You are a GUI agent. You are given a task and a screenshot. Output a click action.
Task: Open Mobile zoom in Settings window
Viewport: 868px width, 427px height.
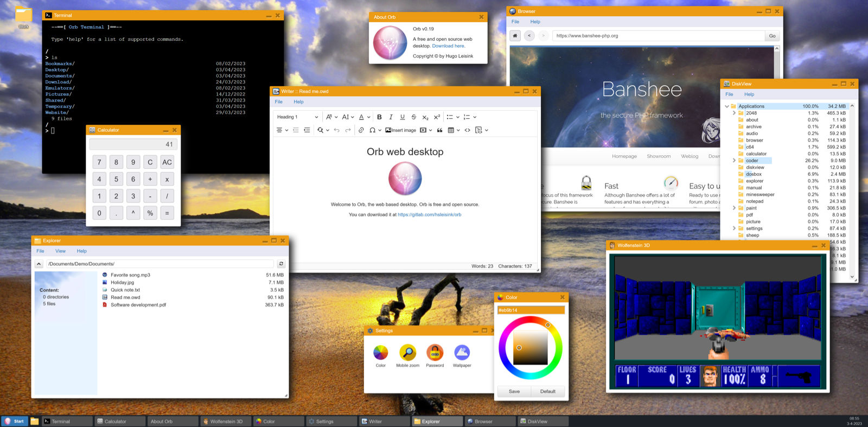point(407,355)
